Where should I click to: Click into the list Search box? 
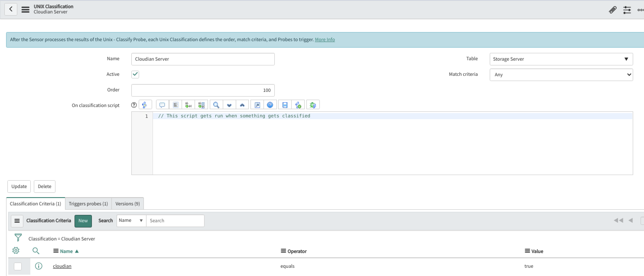(x=175, y=221)
